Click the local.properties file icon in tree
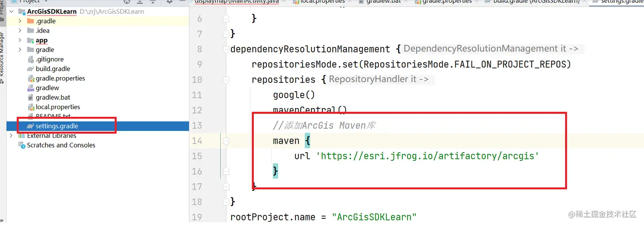 tap(30, 107)
